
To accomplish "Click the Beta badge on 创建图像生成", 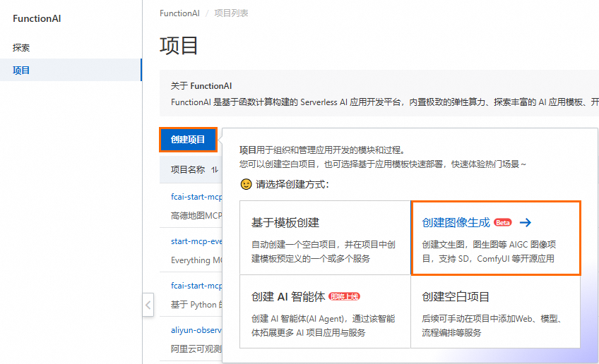I will [503, 222].
